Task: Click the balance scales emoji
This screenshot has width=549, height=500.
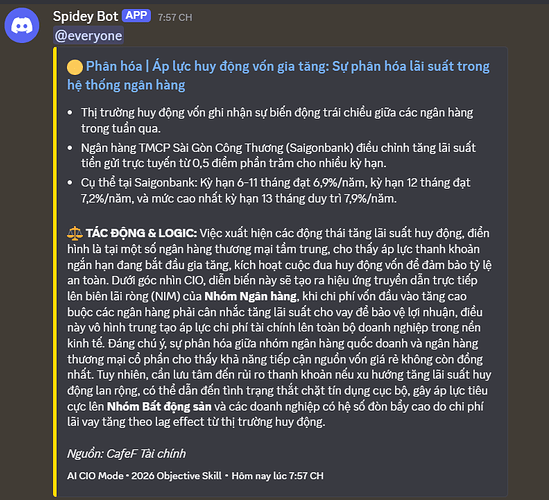Action: tap(75, 233)
